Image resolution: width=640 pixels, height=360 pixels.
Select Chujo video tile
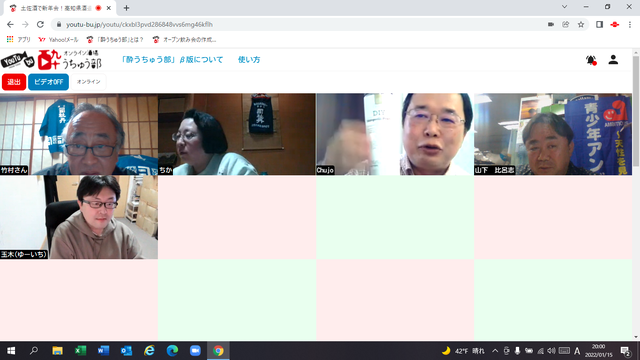click(x=395, y=134)
